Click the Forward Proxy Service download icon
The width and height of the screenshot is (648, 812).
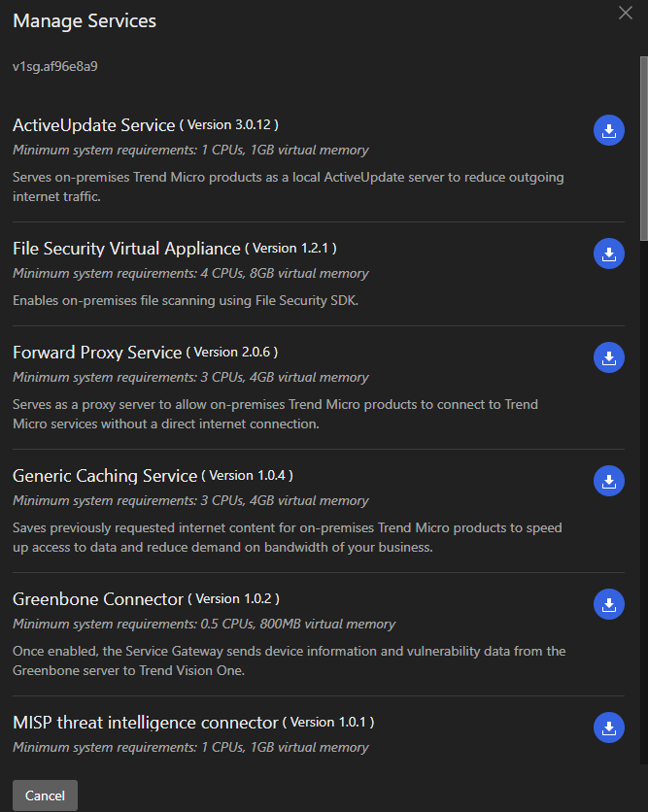click(x=608, y=357)
